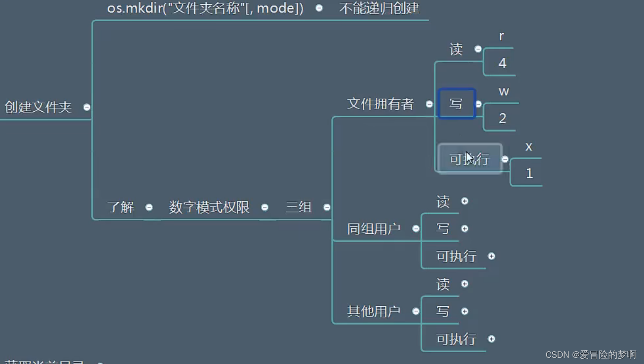Viewport: 644px width, 364px height.
Task: Select the w permission letter node
Action: (504, 91)
